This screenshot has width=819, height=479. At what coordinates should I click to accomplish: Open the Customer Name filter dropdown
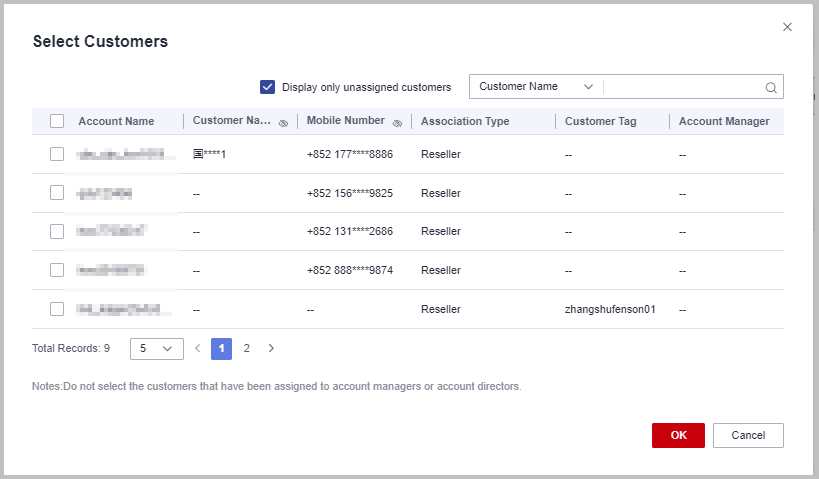click(535, 87)
